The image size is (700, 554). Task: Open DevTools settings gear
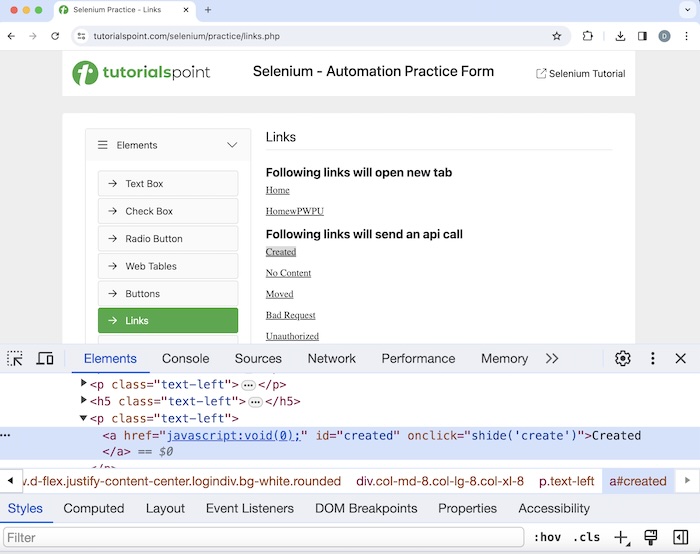pos(623,358)
